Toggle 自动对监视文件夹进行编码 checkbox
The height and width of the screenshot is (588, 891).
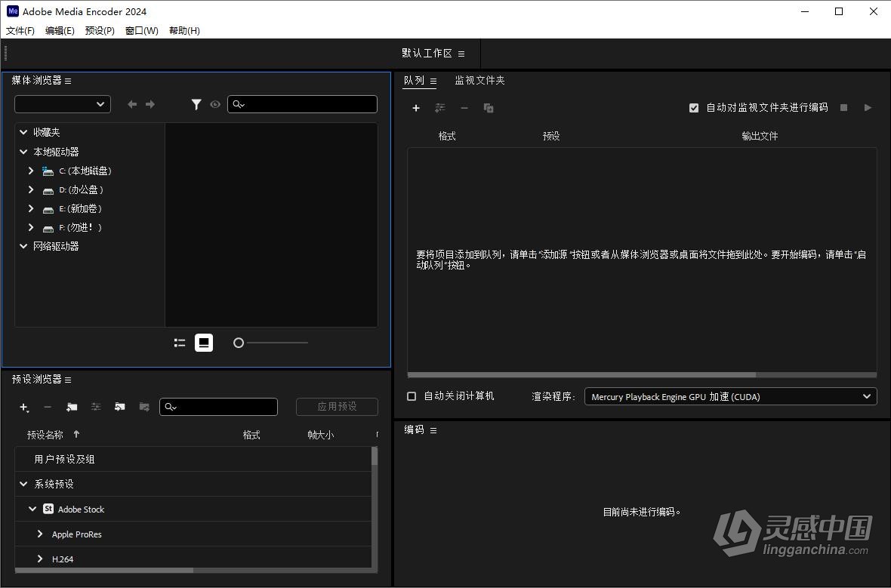point(694,108)
